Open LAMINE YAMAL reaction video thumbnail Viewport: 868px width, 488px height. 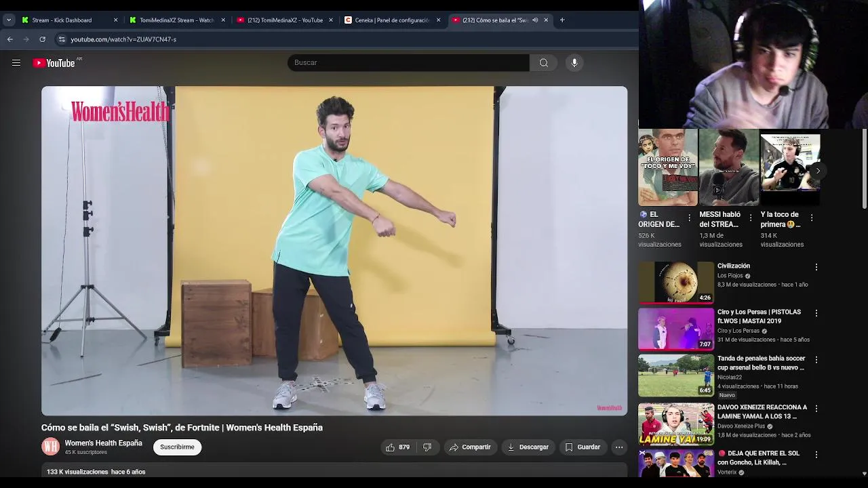click(x=676, y=424)
